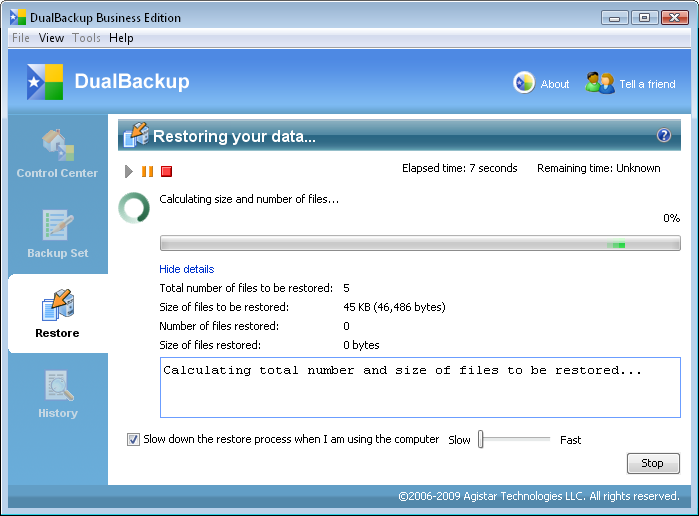Click the 0% progress percentage
This screenshot has width=699, height=516.
click(x=671, y=218)
